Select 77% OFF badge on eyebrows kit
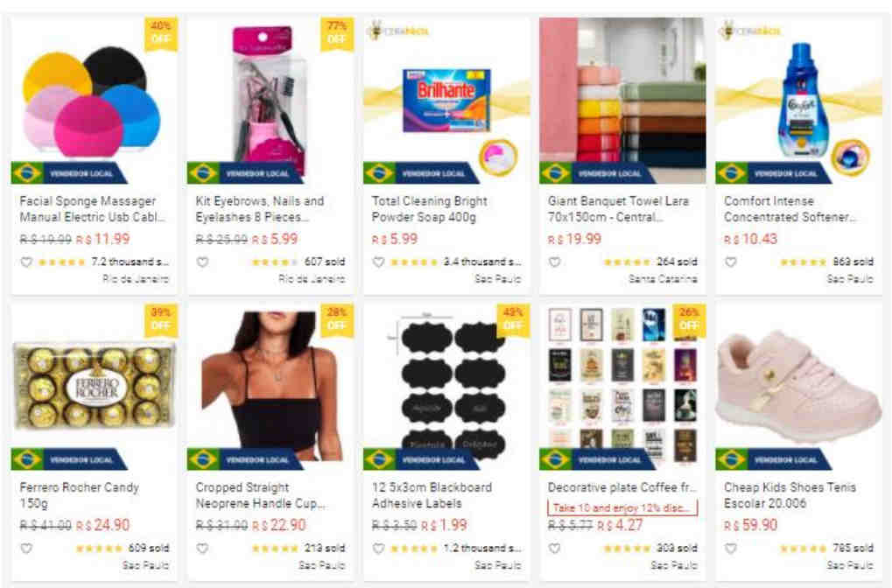Screen dimensions: 892x588 tap(337, 33)
